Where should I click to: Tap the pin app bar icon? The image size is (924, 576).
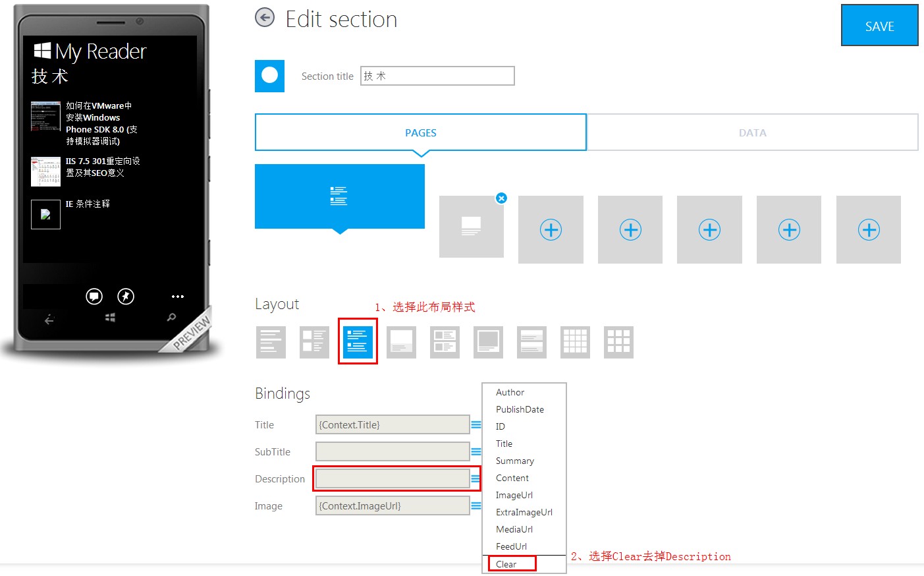click(126, 297)
